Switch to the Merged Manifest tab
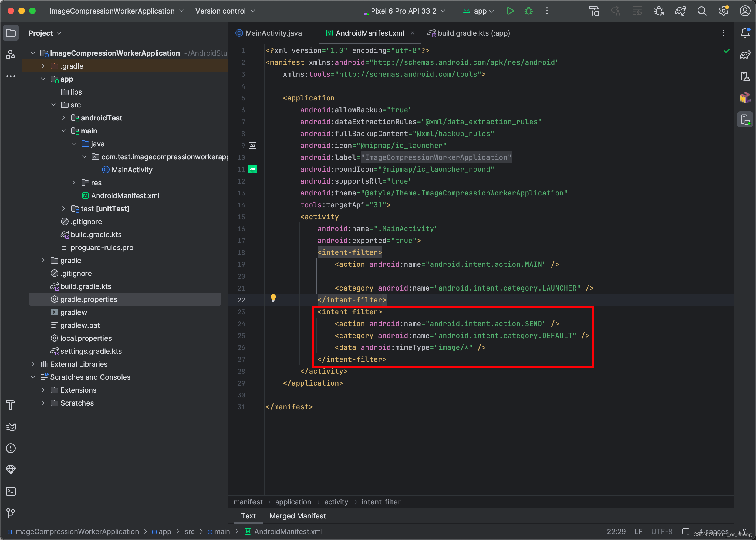The image size is (756, 540). (298, 516)
